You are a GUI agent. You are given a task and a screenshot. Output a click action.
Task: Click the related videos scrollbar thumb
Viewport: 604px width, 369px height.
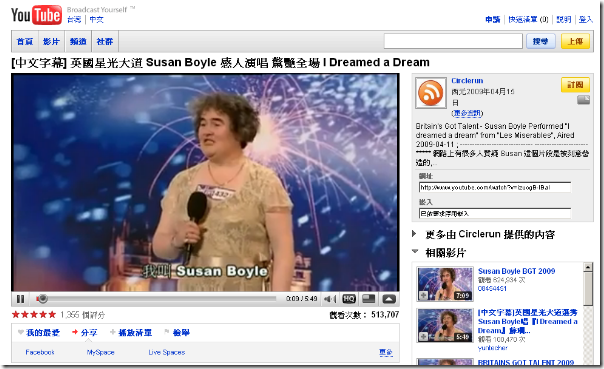pyautogui.click(x=588, y=289)
